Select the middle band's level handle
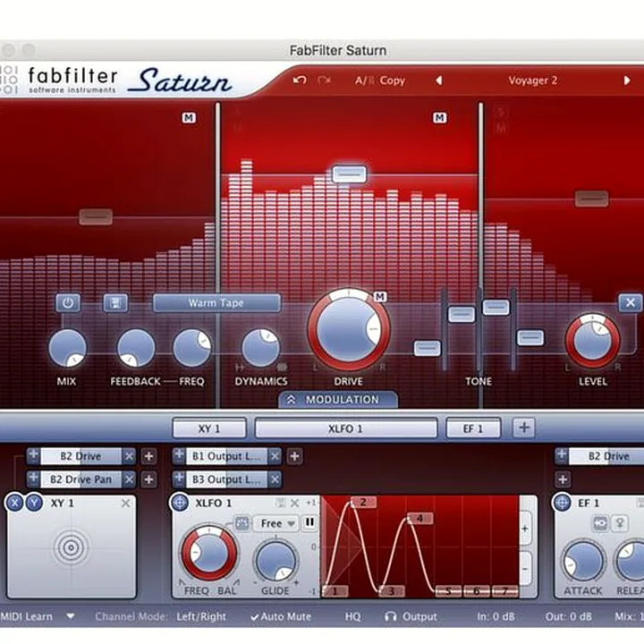Viewport: 644px width, 644px height. pos(349,174)
